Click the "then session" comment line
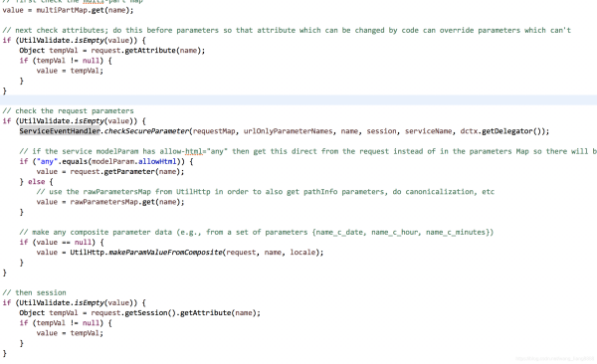Image resolution: width=597 pixels, height=364 pixels. point(34,292)
